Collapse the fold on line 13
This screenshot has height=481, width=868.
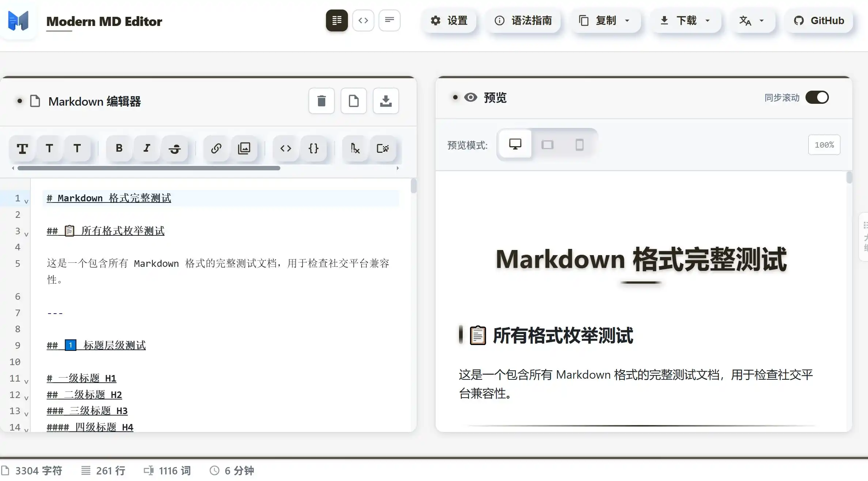[26, 414]
